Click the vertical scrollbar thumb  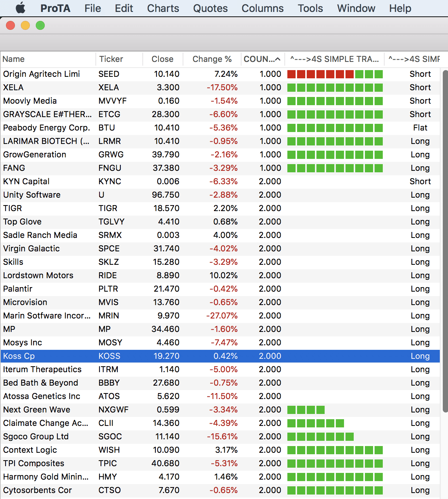[x=445, y=241]
